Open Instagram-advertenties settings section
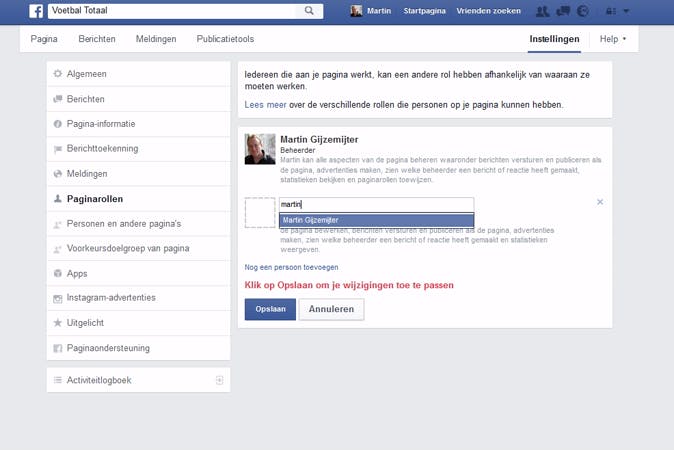The image size is (674, 450). [138, 298]
